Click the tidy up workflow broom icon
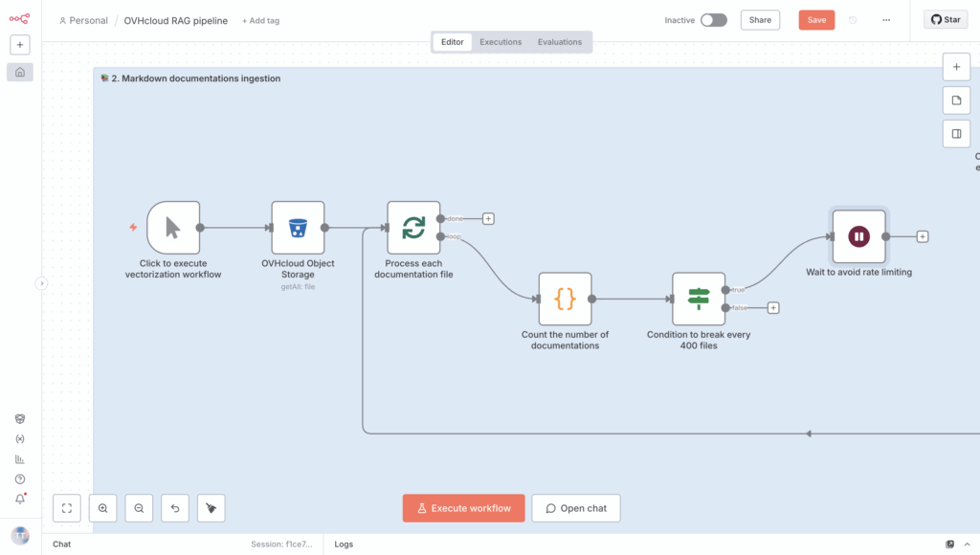 [211, 508]
